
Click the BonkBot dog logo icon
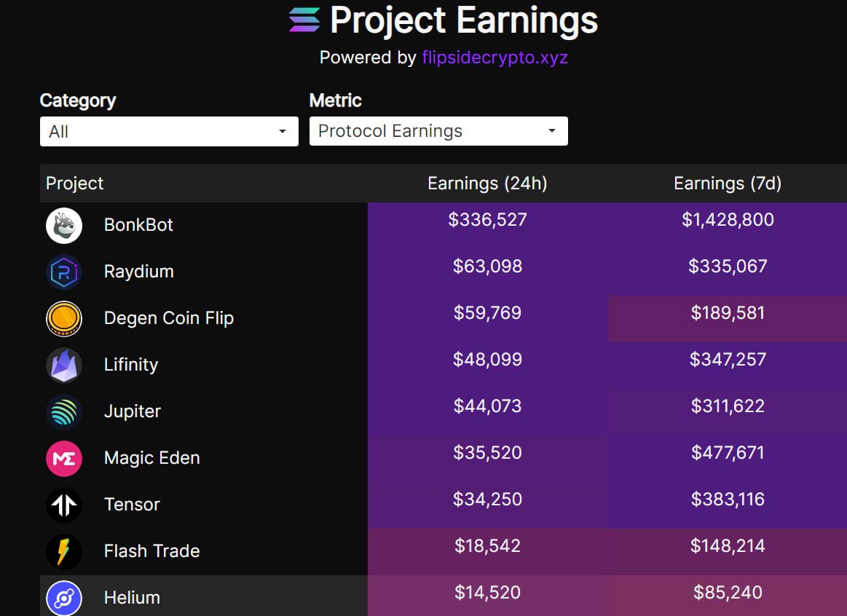pos(64,226)
